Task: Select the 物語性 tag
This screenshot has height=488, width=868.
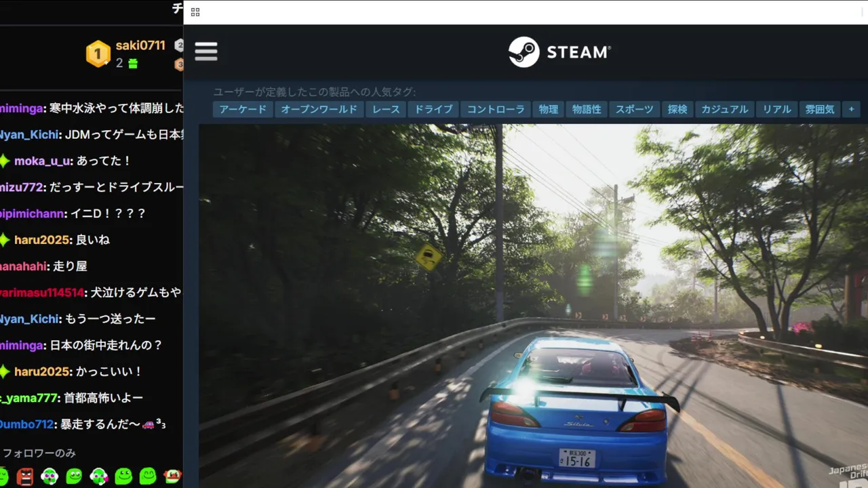Action: point(587,109)
